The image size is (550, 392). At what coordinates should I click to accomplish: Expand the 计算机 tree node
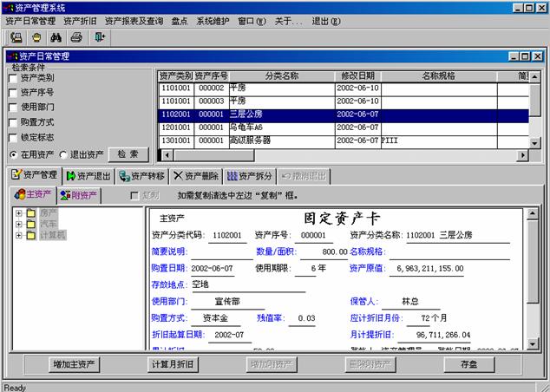(18, 235)
